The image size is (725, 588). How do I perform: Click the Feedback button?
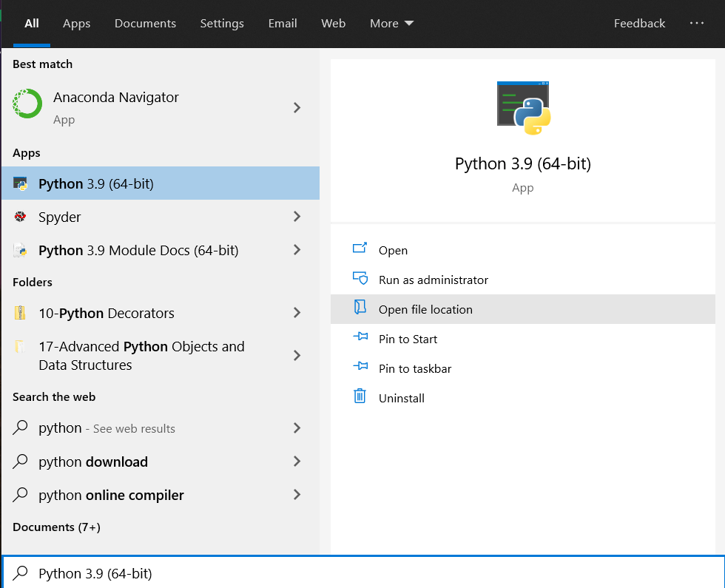pyautogui.click(x=639, y=23)
